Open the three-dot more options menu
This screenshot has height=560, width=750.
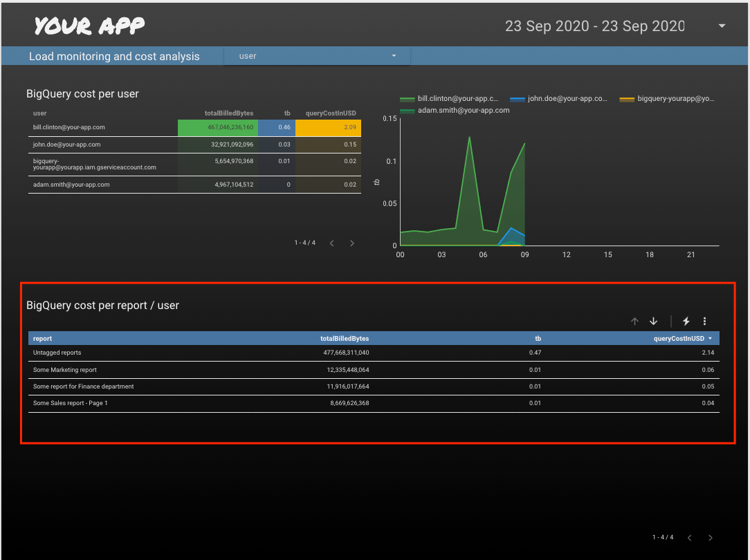pyautogui.click(x=704, y=321)
